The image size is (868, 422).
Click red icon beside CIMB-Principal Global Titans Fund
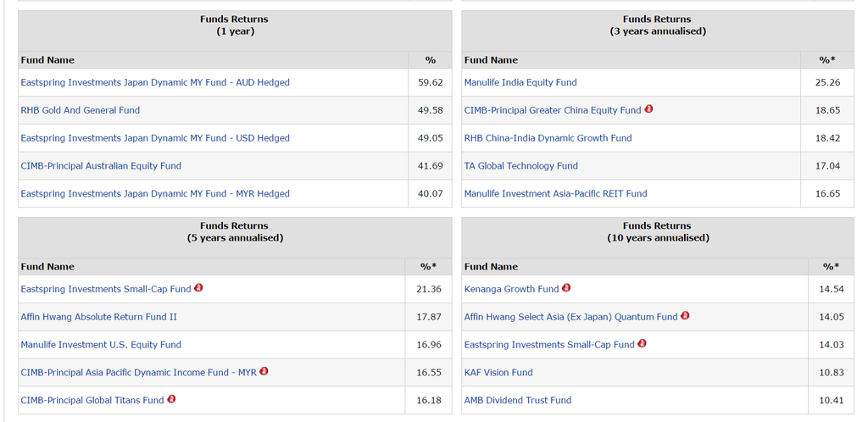point(171,399)
